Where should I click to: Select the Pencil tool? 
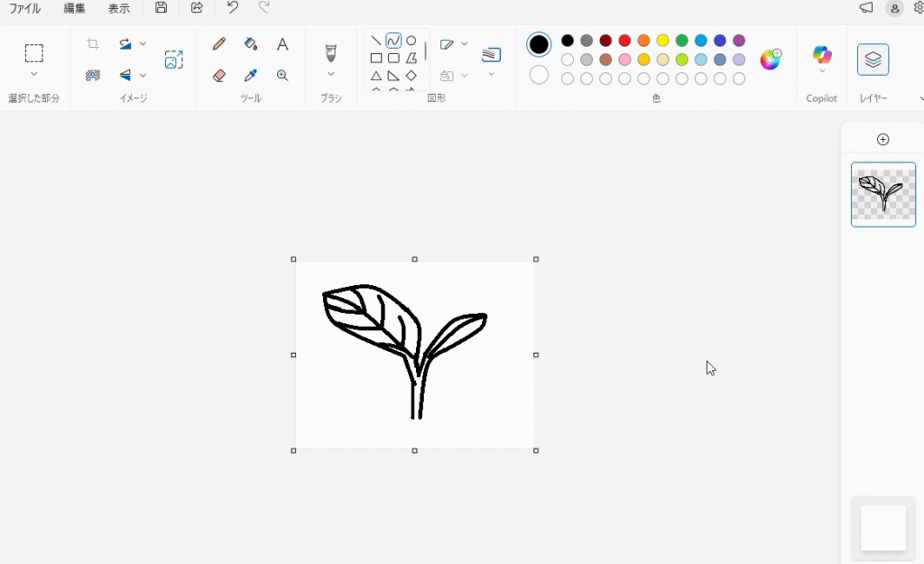point(218,43)
